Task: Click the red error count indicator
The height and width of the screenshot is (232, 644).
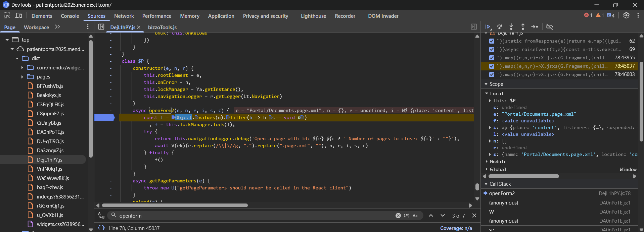Action: (x=588, y=15)
